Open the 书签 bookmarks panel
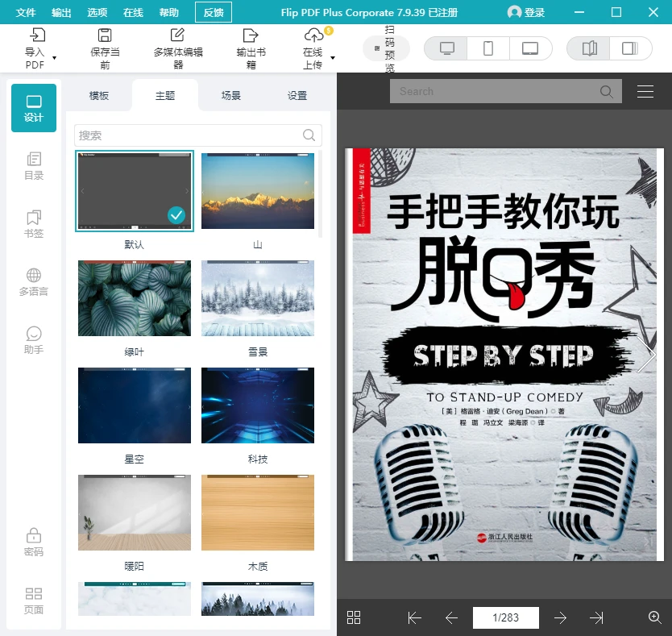 pos(33,224)
